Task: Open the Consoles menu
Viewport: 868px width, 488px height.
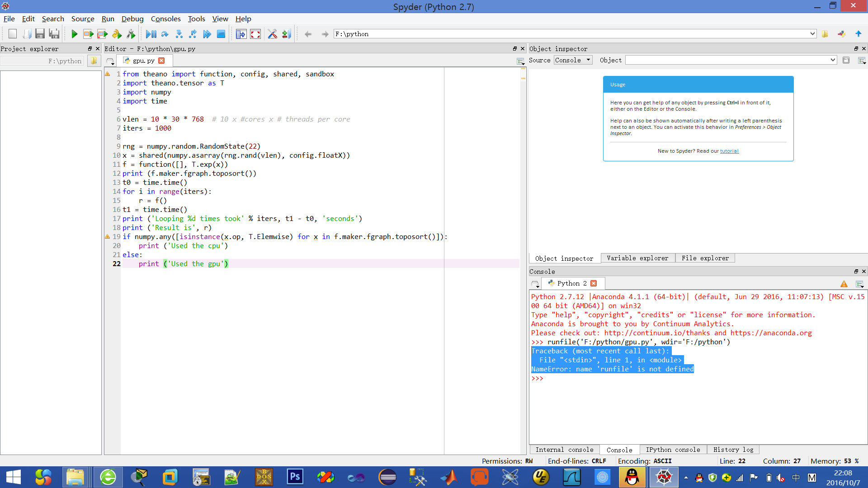Action: [x=165, y=19]
